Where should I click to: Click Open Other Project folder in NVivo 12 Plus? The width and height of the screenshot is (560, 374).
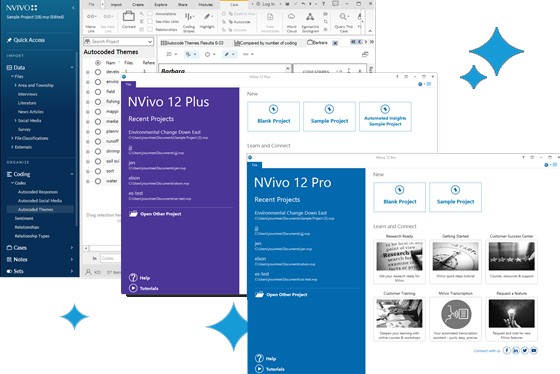tap(133, 214)
